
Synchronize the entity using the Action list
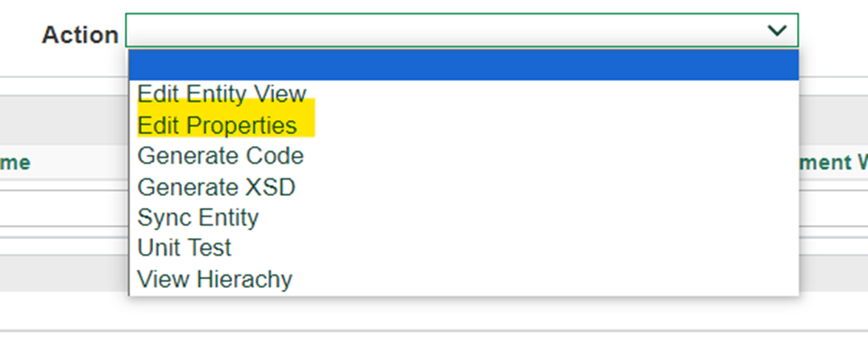(198, 218)
